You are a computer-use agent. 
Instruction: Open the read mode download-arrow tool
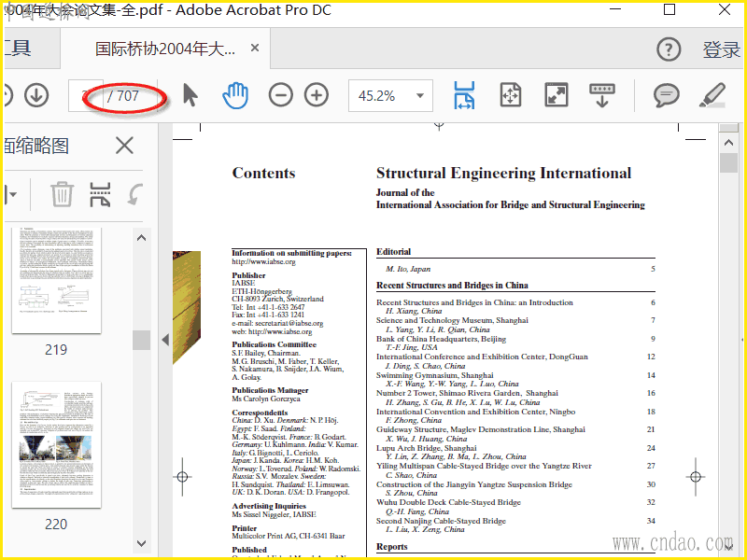(x=601, y=95)
